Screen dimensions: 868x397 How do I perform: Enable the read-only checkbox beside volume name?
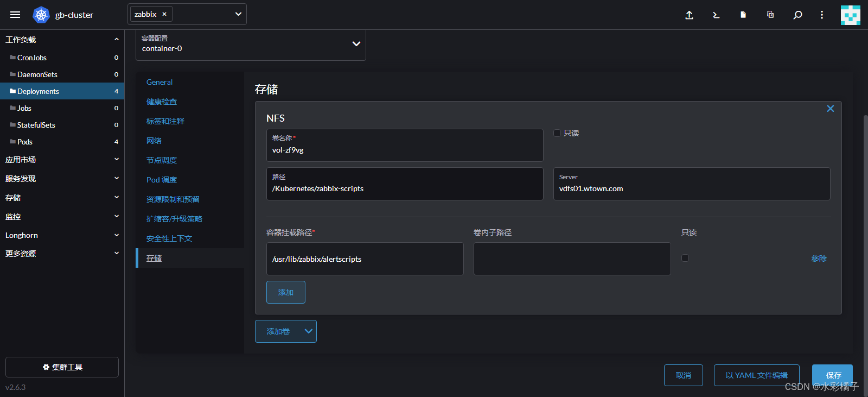click(x=557, y=133)
